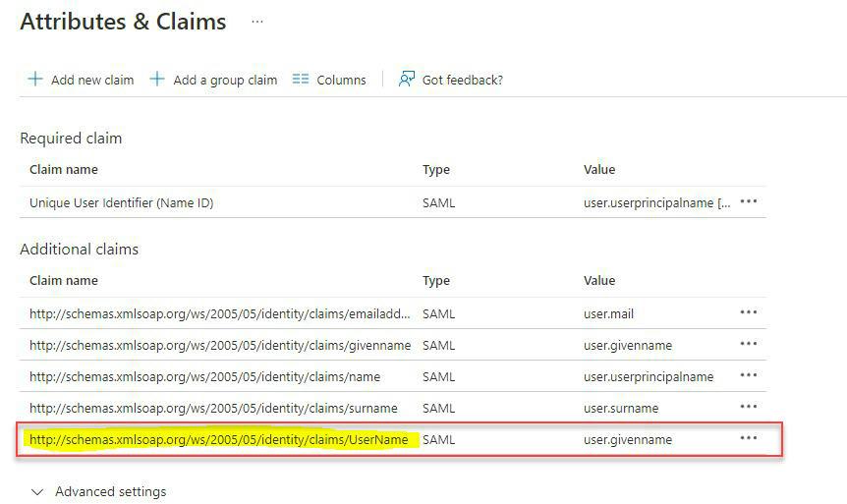This screenshot has height=504, width=847.
Task: Click the Columns label
Action: tap(341, 80)
